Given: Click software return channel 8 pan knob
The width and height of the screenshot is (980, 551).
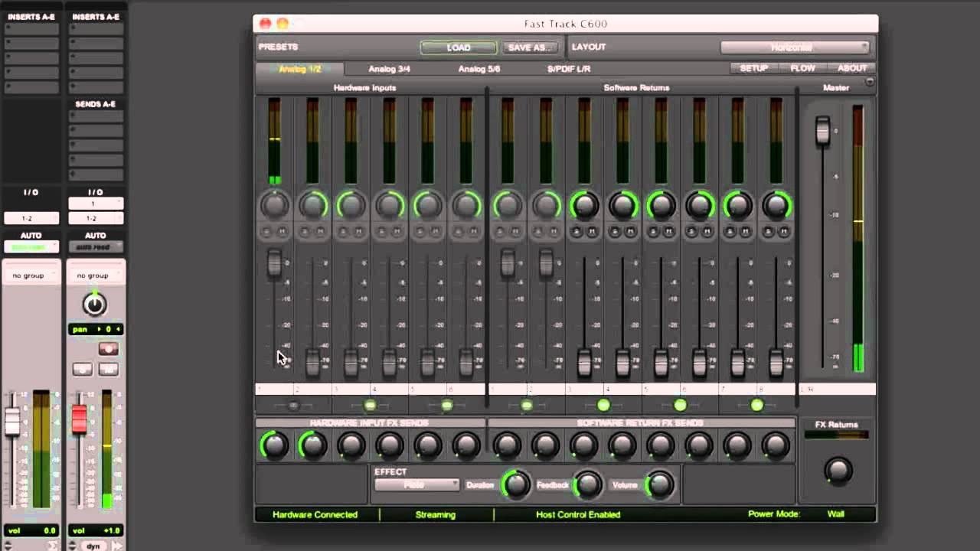Looking at the screenshot, I should coord(776,205).
